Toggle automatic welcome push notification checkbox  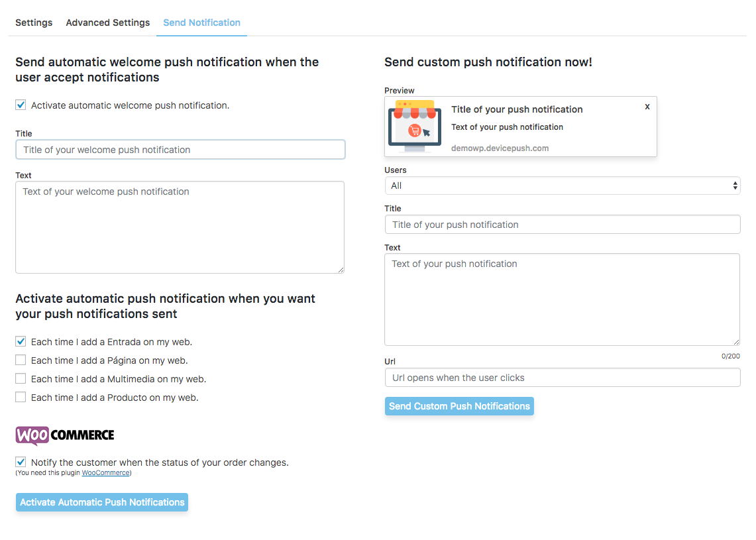pos(21,105)
